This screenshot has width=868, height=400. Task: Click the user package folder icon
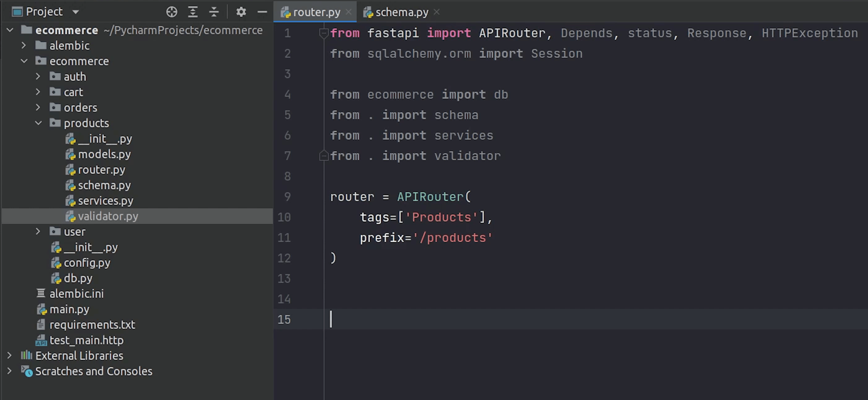tap(55, 231)
